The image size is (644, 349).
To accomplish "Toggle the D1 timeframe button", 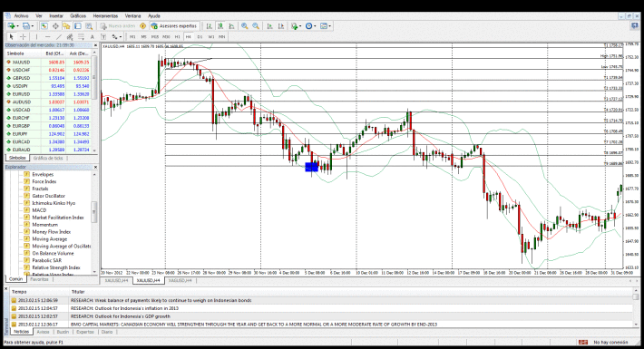I will (x=200, y=37).
